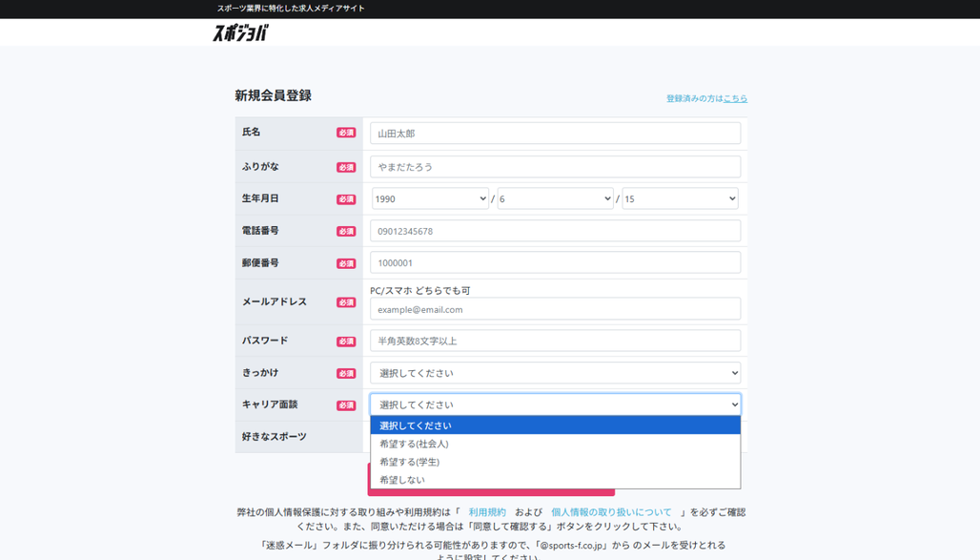Click the 郵便番号 postal code field
Screen dimensions: 980x560
555,262
